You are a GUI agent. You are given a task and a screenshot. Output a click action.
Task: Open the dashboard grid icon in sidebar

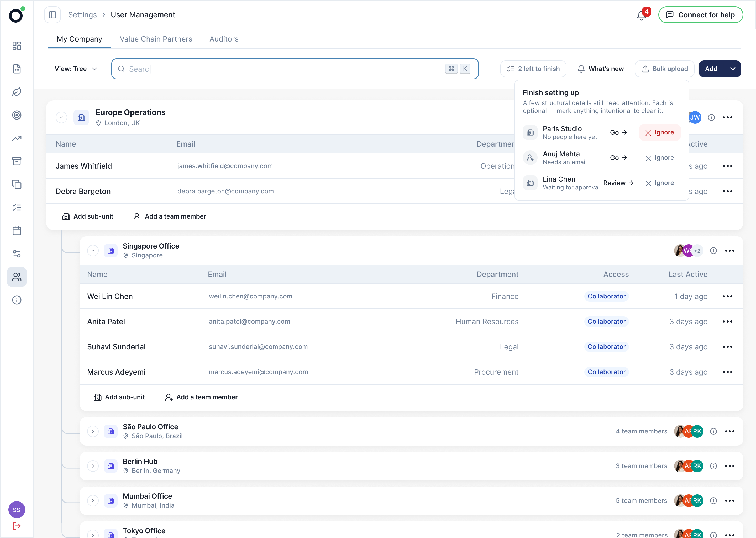pos(17,46)
